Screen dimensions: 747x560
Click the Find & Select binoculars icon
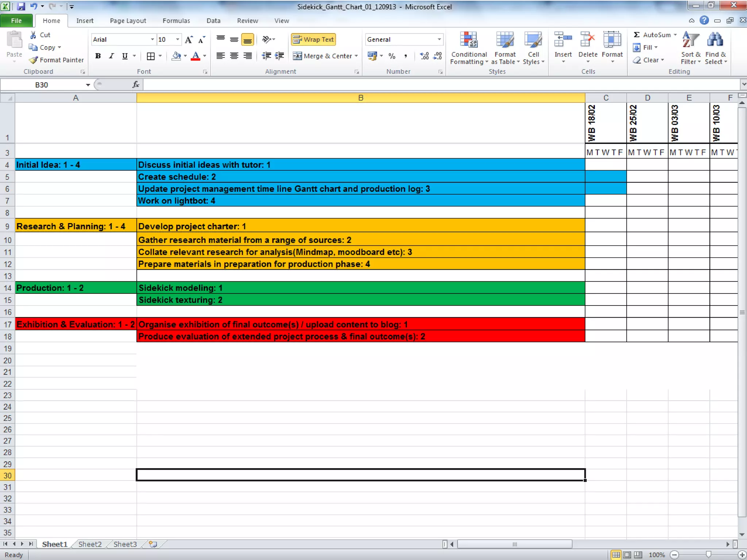715,40
